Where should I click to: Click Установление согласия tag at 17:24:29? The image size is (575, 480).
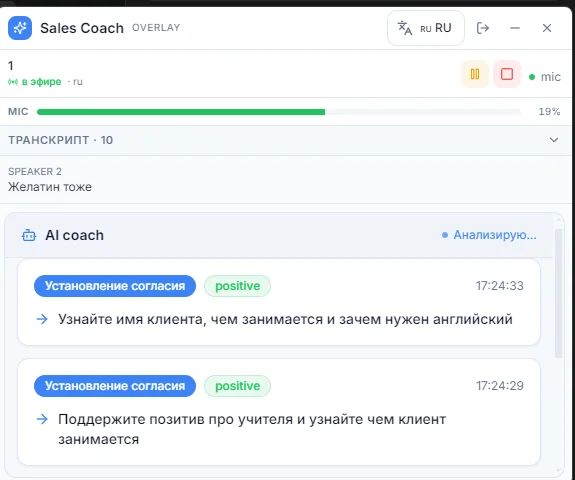tap(115, 386)
